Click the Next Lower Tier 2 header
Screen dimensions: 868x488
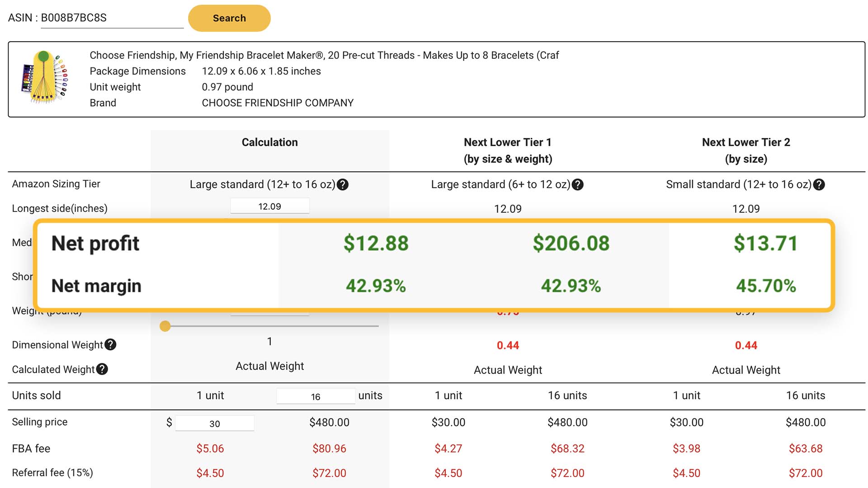(746, 142)
